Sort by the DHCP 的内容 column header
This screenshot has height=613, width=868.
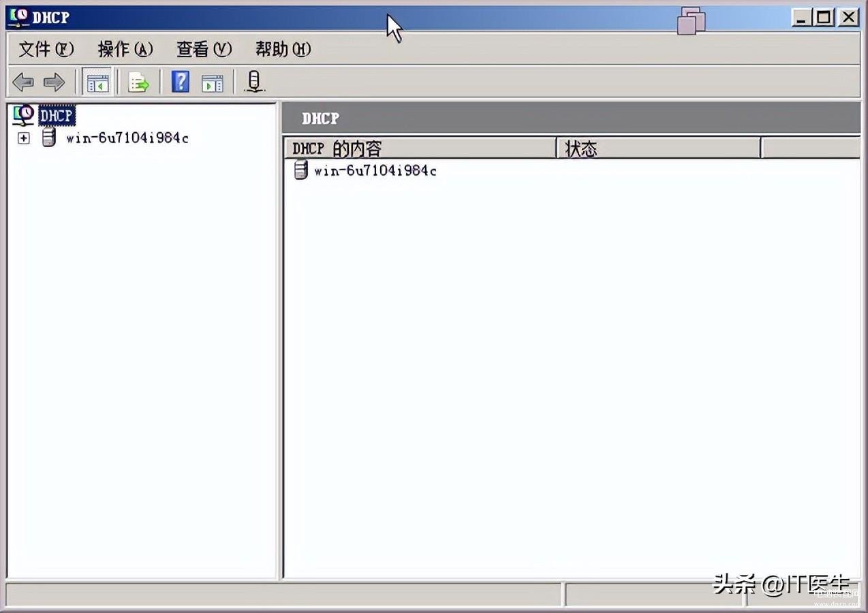(420, 148)
